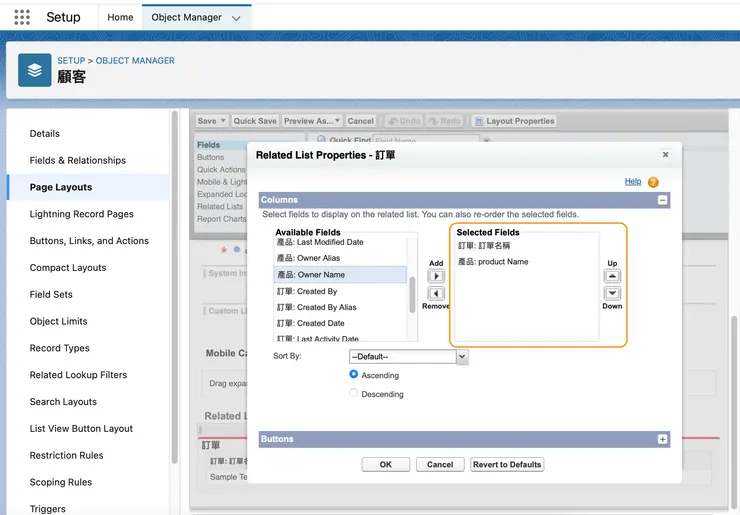
Task: Click the OK button
Action: coord(386,464)
